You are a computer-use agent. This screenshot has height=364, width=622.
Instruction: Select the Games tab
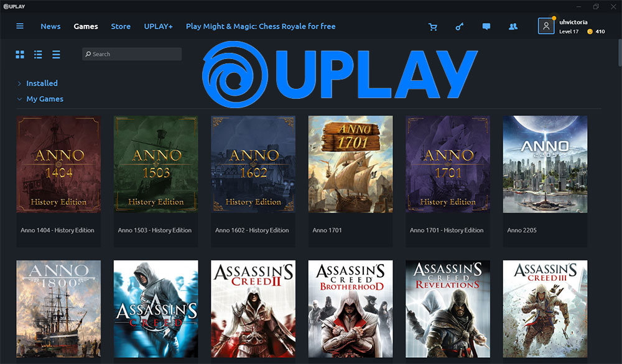coord(86,27)
